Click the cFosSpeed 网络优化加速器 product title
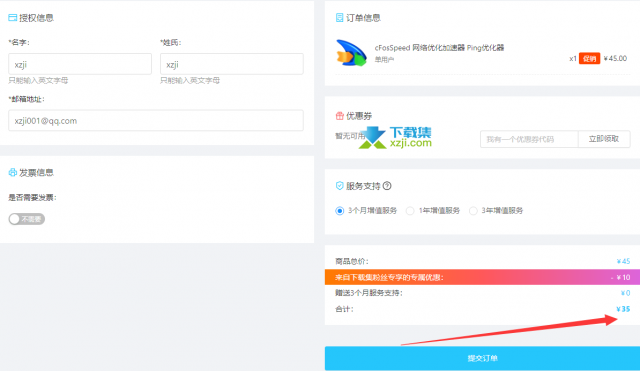The height and width of the screenshot is (371, 640). 440,48
